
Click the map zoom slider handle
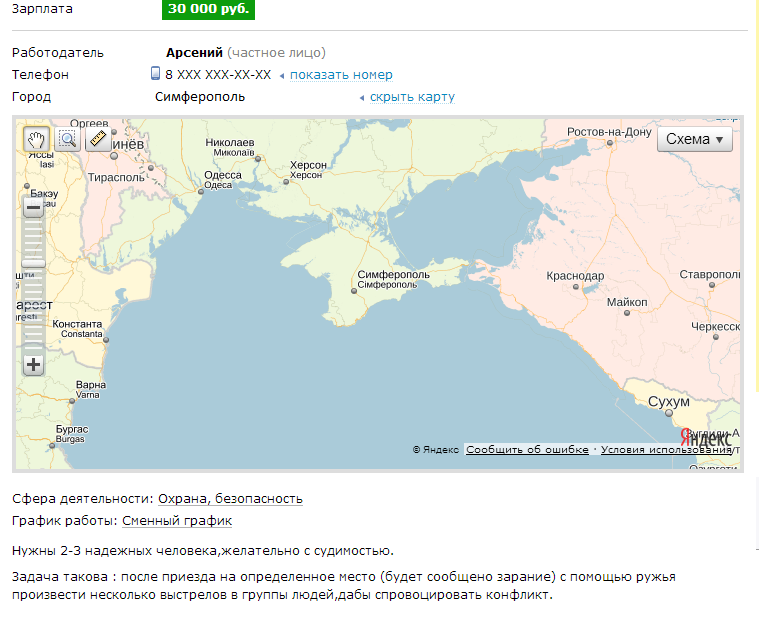coord(34,263)
